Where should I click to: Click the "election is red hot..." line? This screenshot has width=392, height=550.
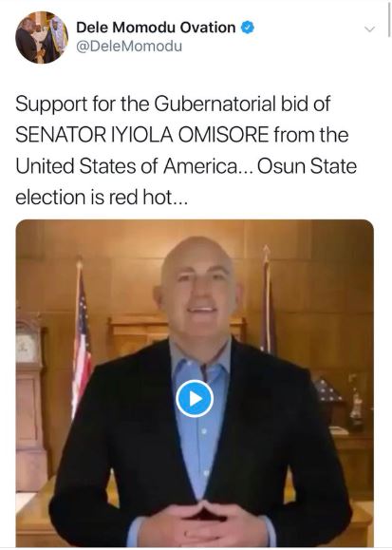click(x=102, y=198)
